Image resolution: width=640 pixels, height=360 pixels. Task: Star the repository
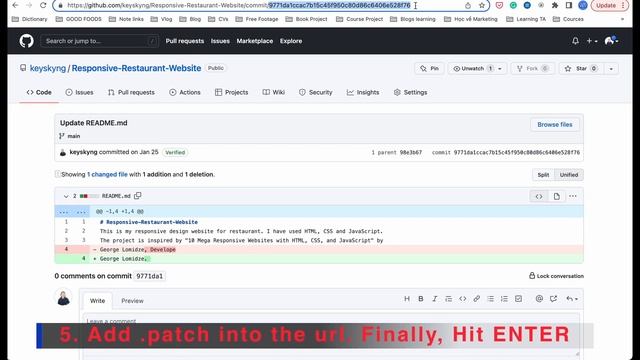(582, 69)
